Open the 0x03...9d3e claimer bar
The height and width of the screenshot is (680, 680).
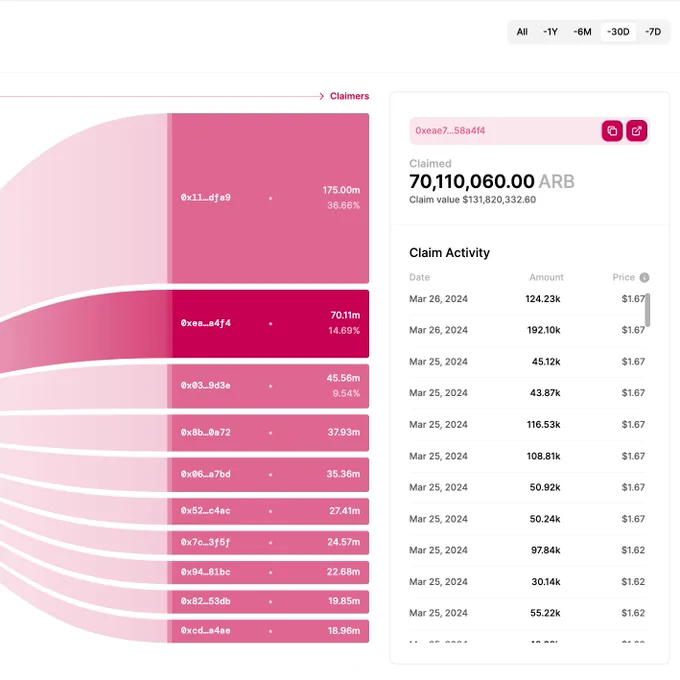coord(268,386)
